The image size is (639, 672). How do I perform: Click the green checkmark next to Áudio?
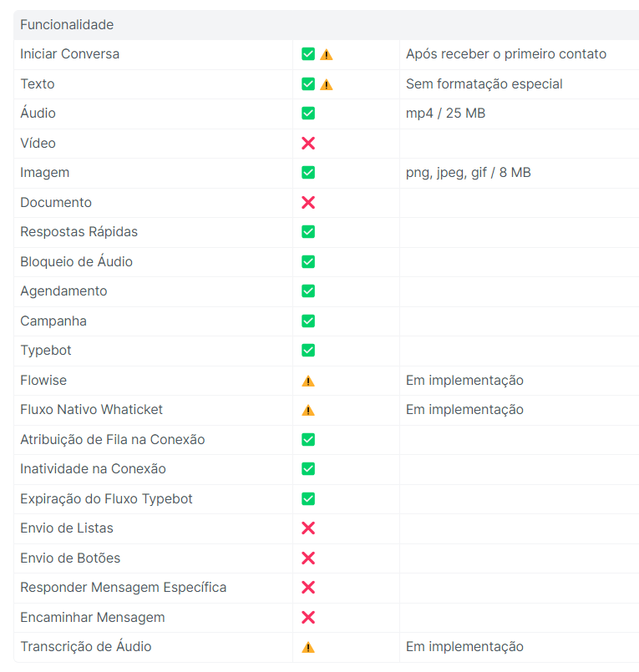pos(308,114)
